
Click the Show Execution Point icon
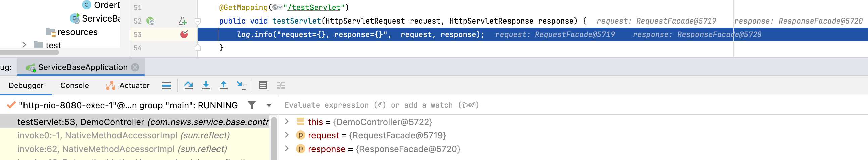coord(166,86)
